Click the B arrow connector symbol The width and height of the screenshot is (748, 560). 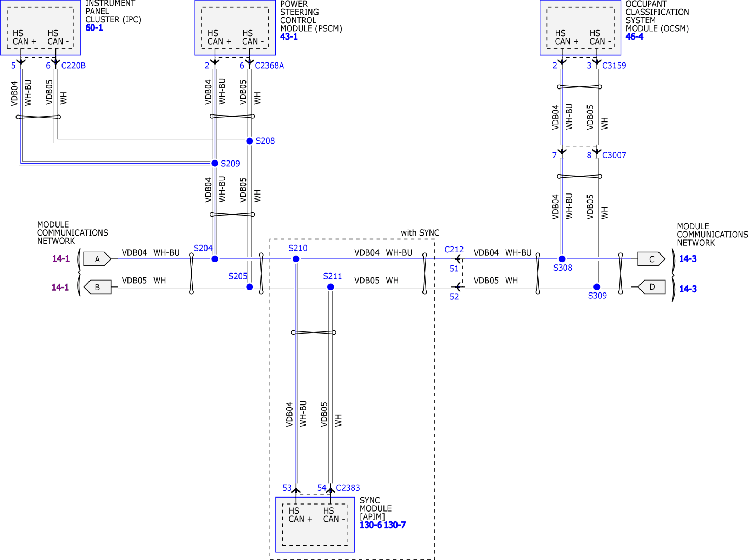point(97,287)
